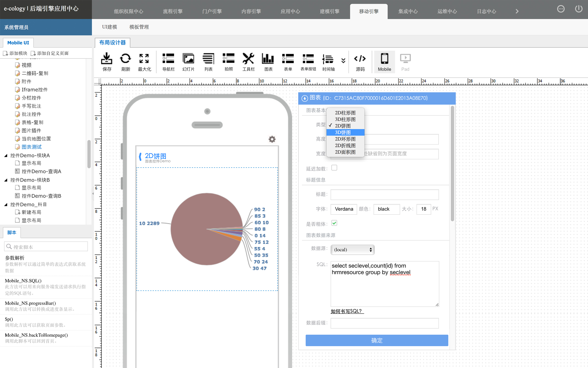
Task: Choose 2D折线图 from type dropdown
Action: tap(345, 146)
